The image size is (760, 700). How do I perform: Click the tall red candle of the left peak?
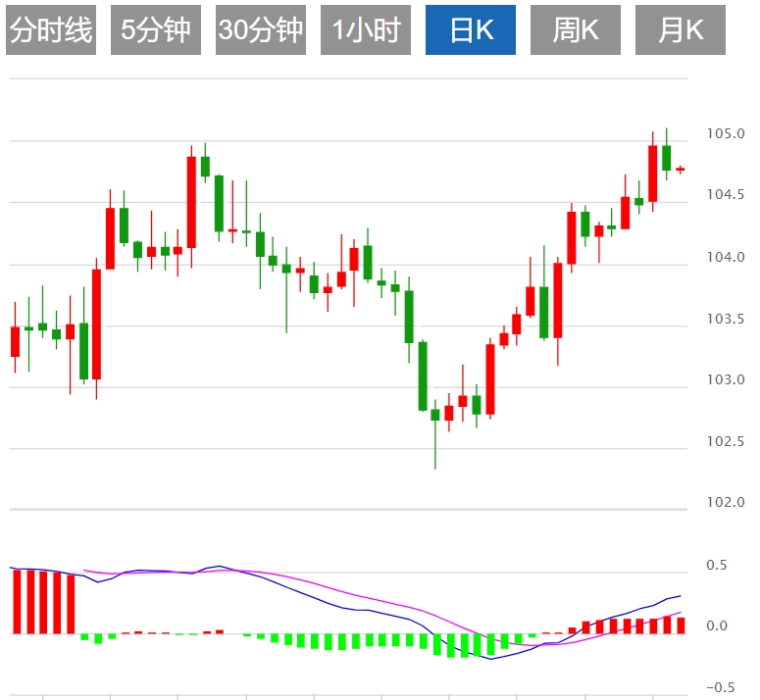(192, 202)
